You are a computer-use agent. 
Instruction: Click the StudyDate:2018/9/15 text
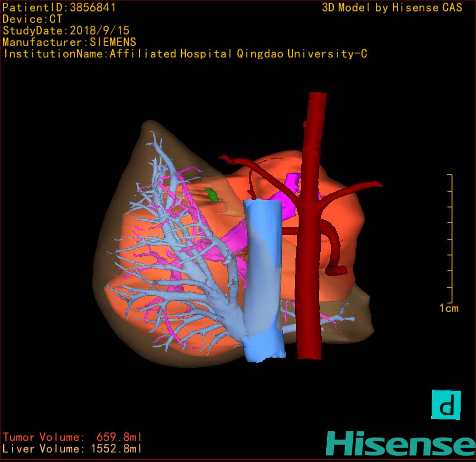[x=66, y=31]
